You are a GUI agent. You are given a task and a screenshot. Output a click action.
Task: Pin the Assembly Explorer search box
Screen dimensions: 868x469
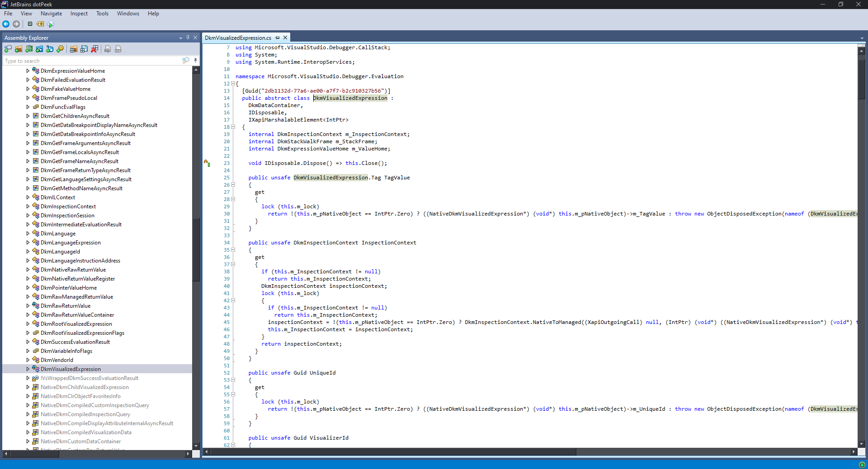(x=195, y=61)
